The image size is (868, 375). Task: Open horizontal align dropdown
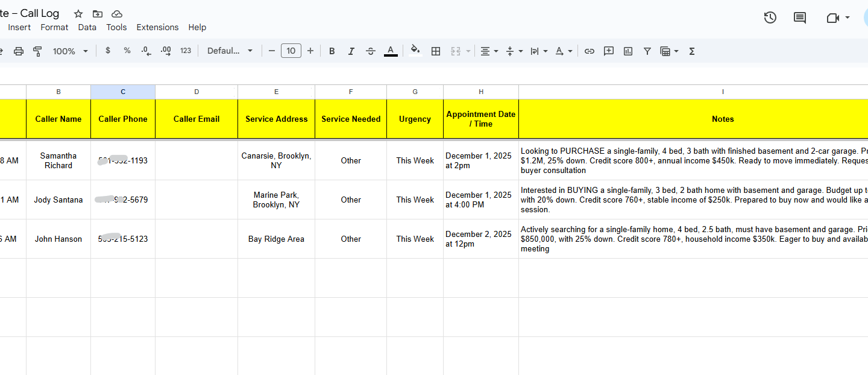click(489, 51)
